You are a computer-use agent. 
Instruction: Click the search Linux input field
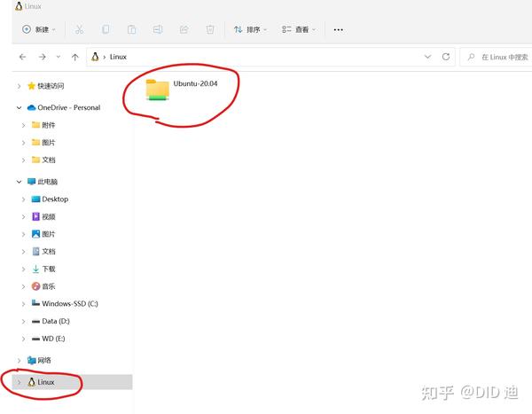pyautogui.click(x=496, y=57)
